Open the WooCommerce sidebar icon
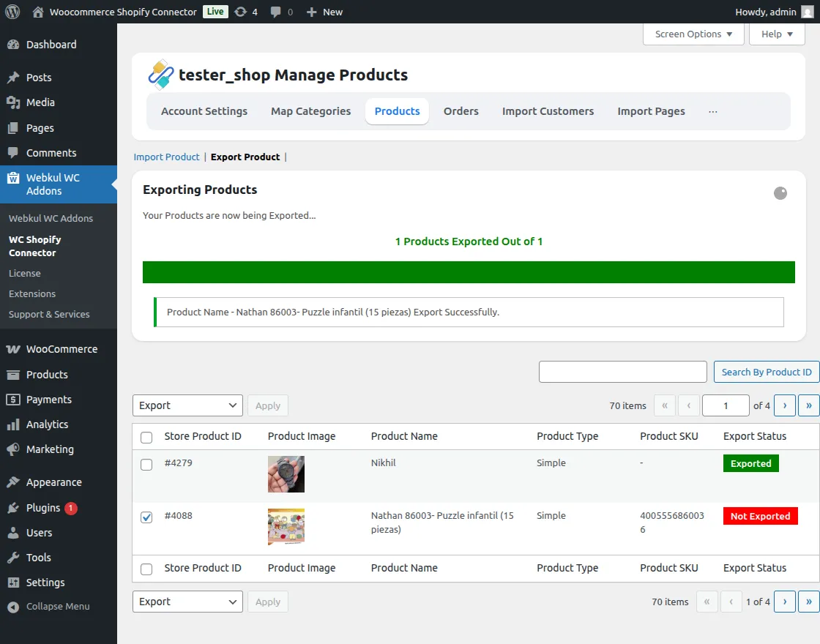This screenshot has height=644, width=820. point(12,349)
